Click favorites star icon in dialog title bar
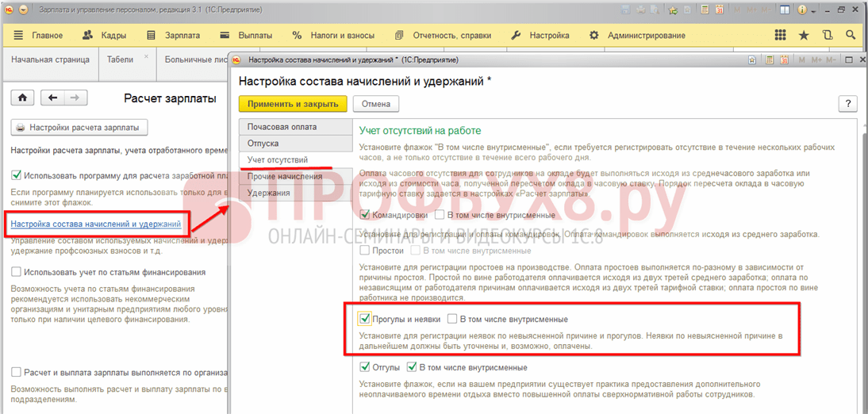Image resolution: width=868 pixels, height=414 pixels. [x=751, y=59]
